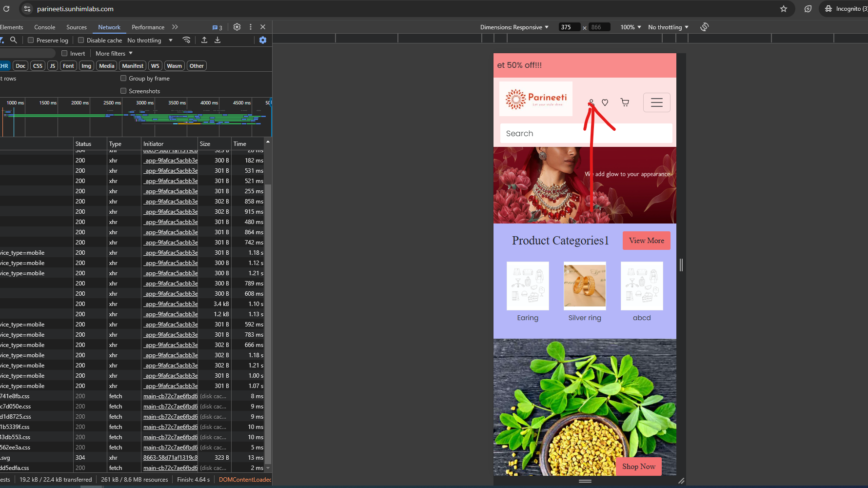
Task: Import HAR file with upload icon
Action: click(x=204, y=40)
